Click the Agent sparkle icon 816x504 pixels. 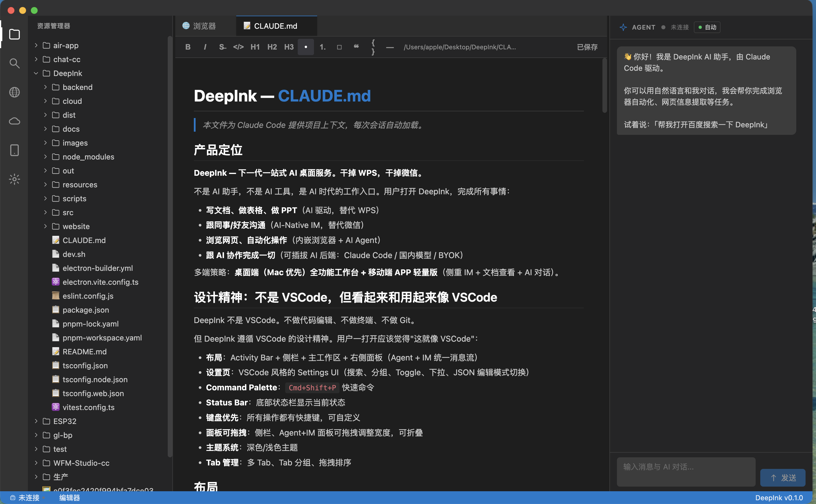(x=623, y=27)
